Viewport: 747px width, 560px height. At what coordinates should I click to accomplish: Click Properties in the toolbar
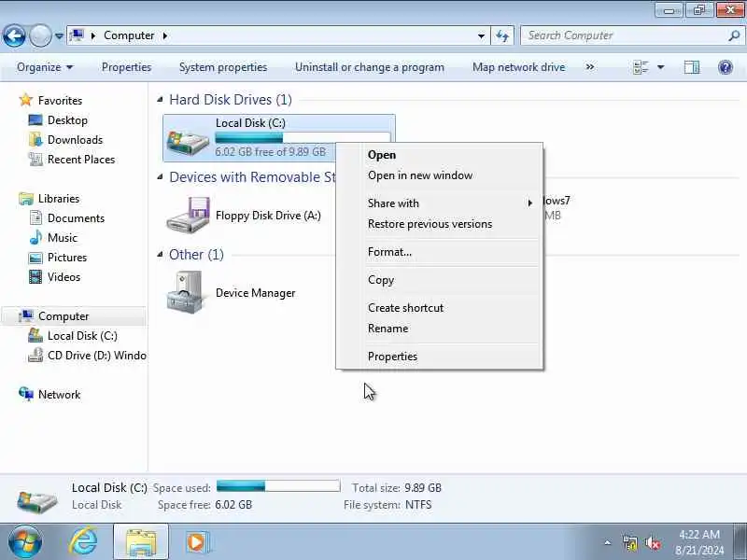126,67
